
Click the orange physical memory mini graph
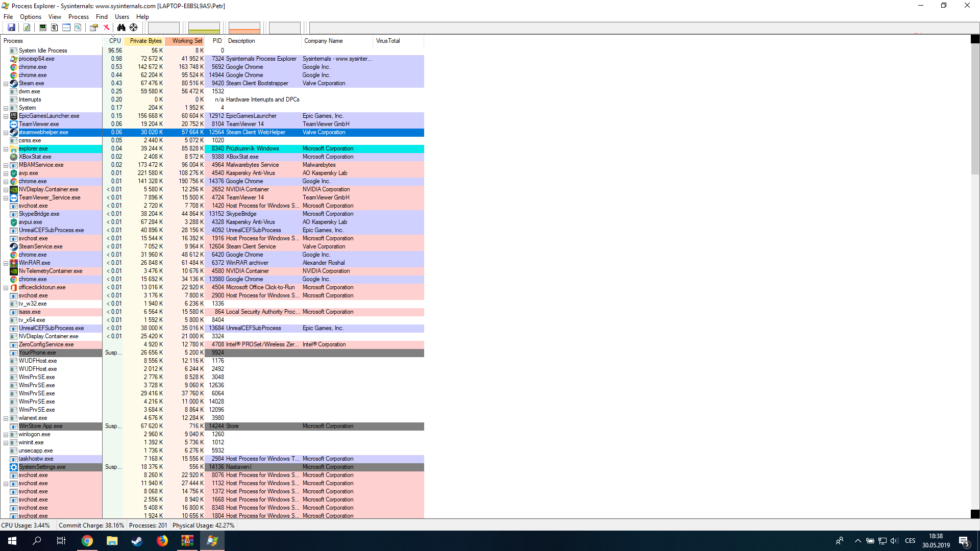244,28
